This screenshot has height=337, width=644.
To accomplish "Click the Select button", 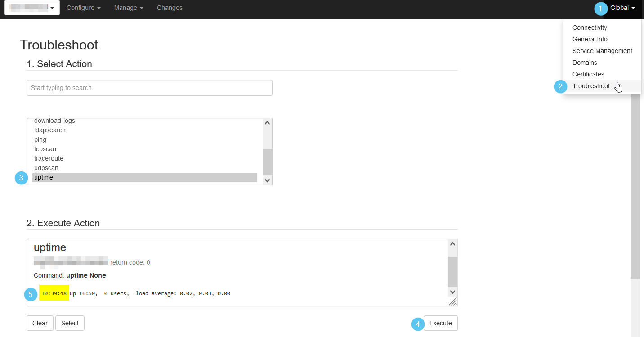I will (70, 323).
